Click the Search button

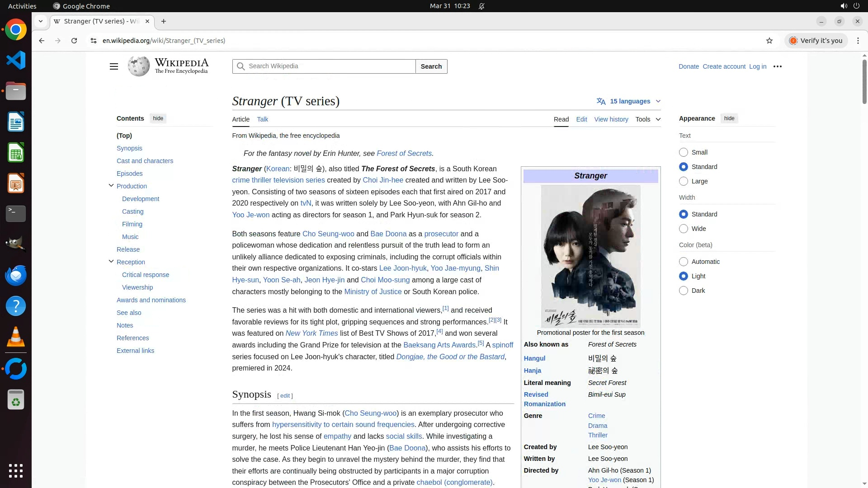431,66
